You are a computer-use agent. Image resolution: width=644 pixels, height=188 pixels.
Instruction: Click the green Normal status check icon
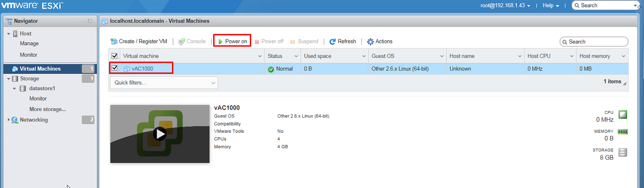click(x=271, y=69)
